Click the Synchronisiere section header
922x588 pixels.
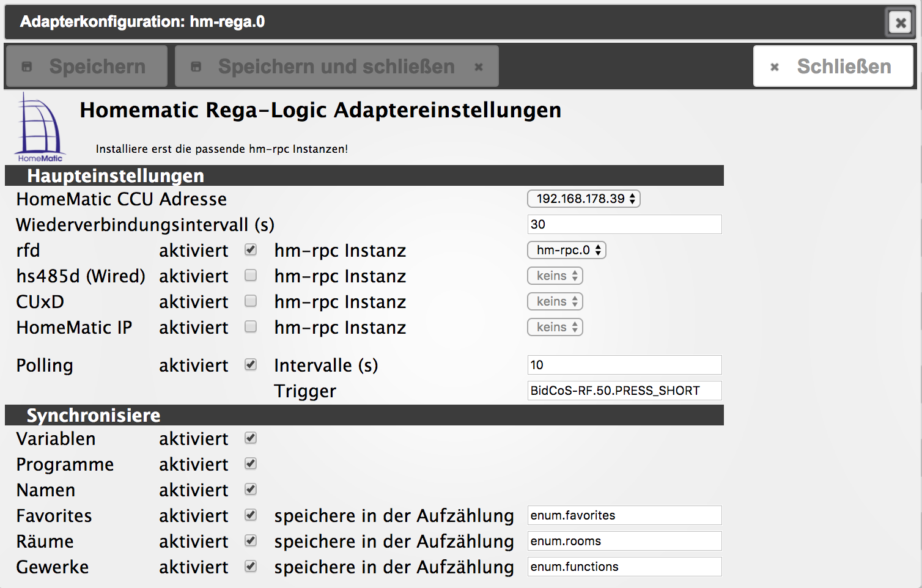point(364,415)
